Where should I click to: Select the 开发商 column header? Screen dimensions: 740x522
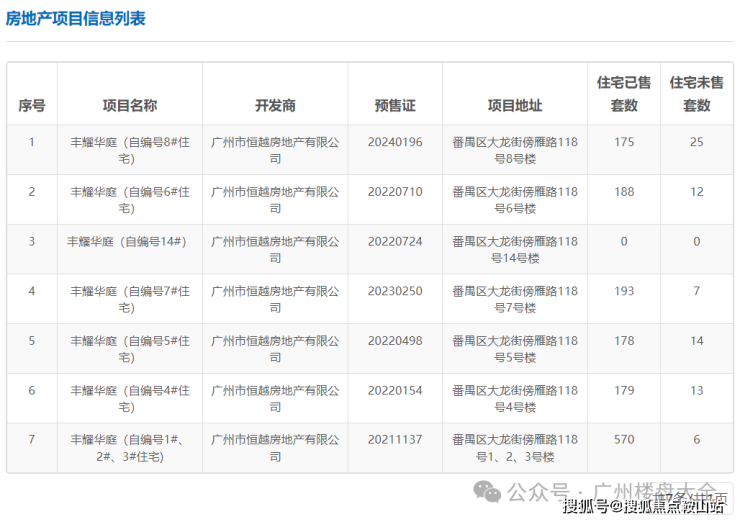coord(275,105)
